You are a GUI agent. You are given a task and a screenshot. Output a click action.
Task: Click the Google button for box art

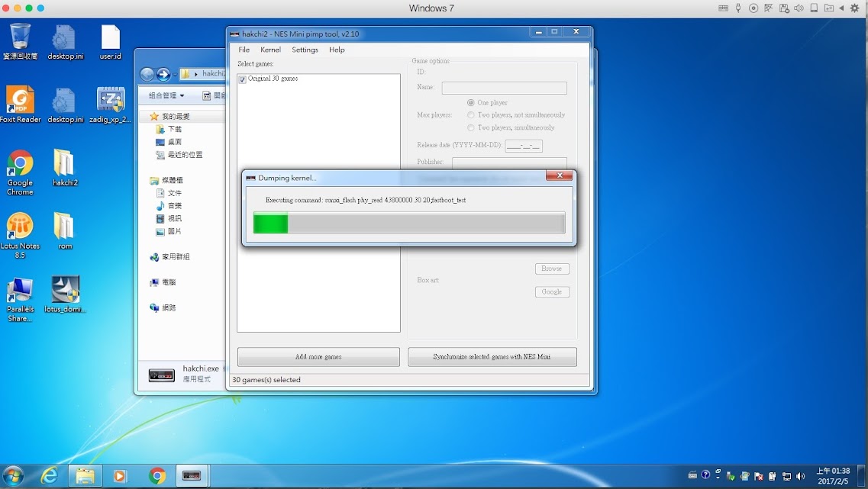[x=552, y=291]
